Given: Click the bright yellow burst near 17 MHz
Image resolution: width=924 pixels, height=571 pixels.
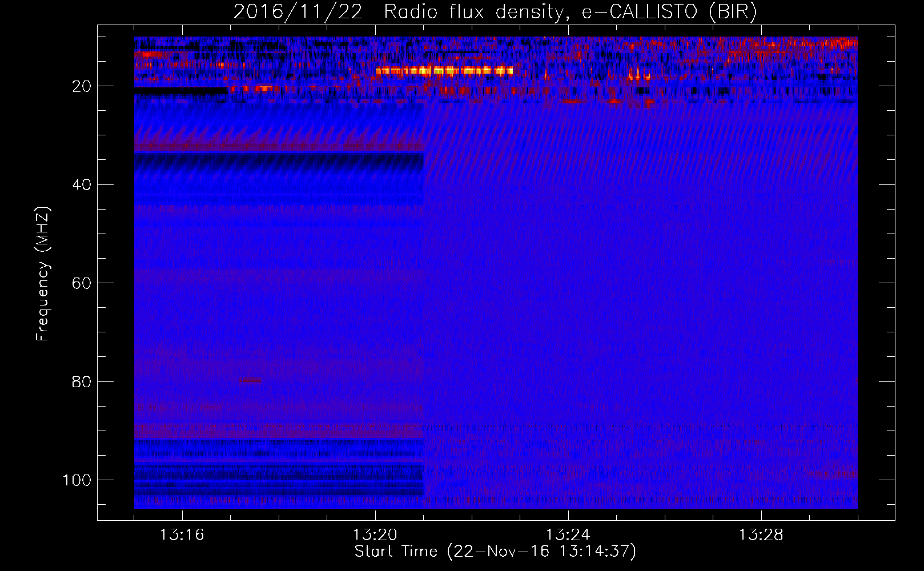Looking at the screenshot, I should pyautogui.click(x=444, y=71).
